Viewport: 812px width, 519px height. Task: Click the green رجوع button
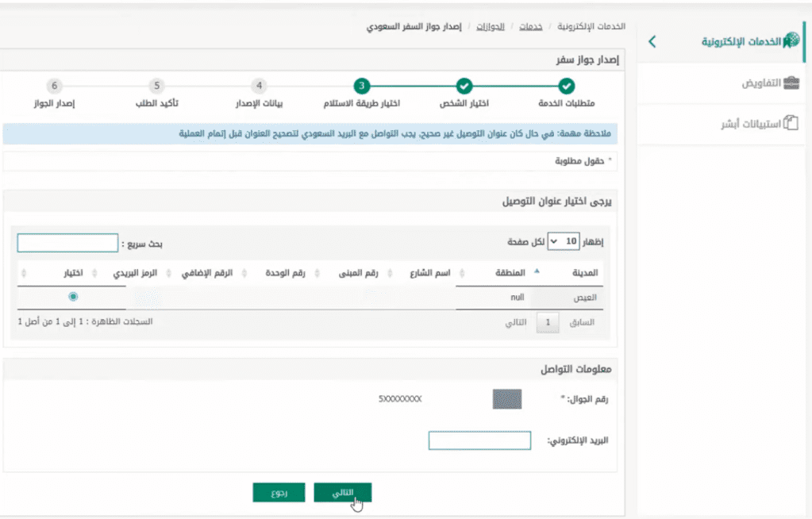(279, 493)
